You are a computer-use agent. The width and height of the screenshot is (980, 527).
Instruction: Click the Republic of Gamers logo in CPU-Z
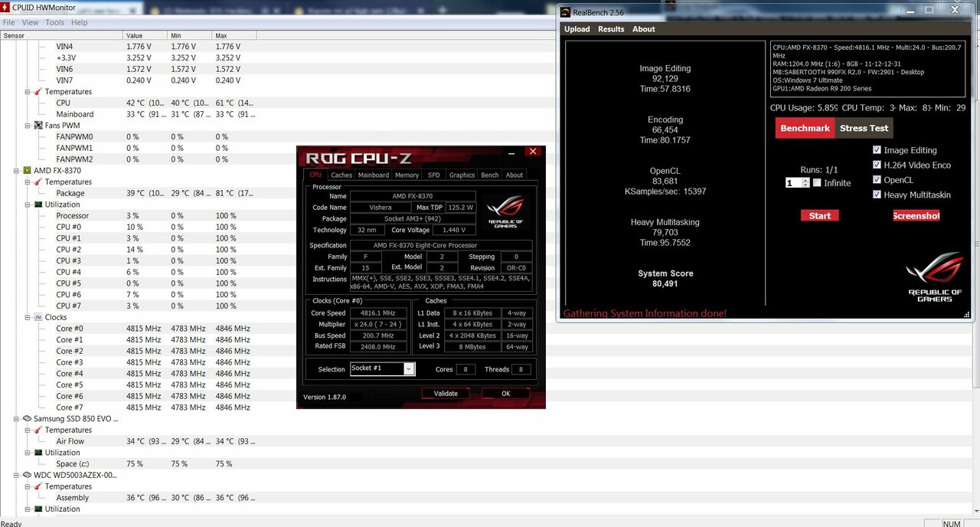pyautogui.click(x=506, y=211)
